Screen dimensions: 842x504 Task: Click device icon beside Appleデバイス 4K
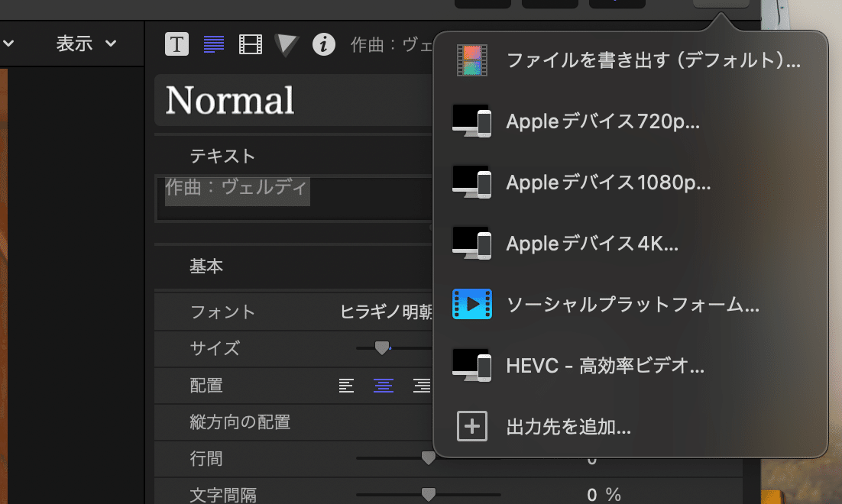[472, 244]
